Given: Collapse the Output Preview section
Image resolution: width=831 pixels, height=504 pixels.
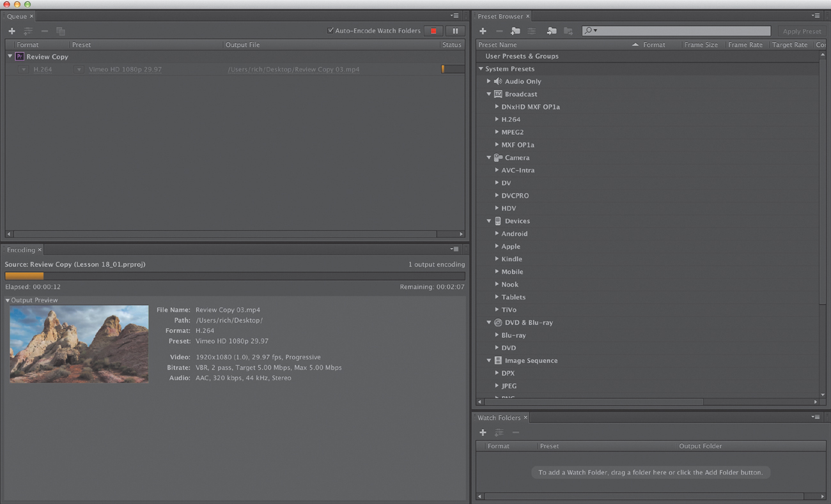Looking at the screenshot, I should [7, 300].
